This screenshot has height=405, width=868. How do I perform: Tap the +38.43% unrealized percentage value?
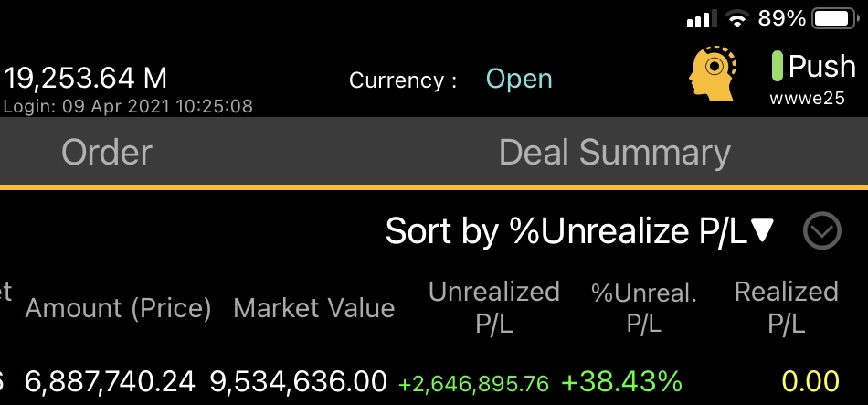(x=621, y=382)
